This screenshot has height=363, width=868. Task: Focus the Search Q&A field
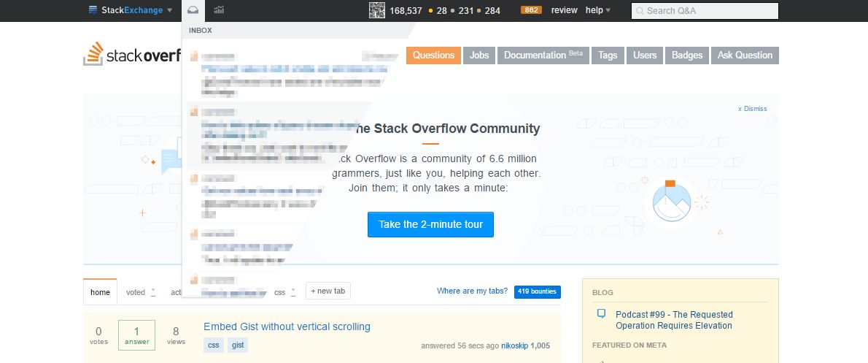705,10
